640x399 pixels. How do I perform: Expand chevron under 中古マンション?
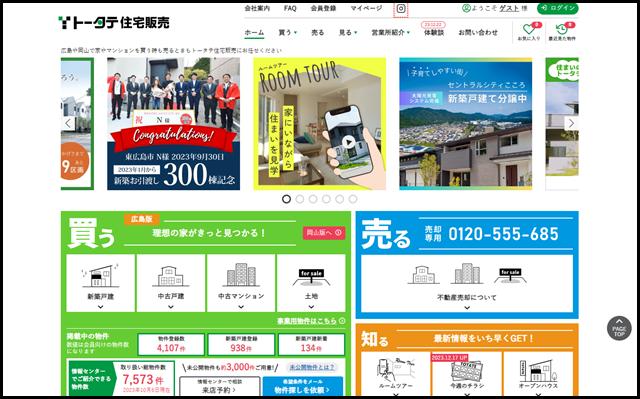(241, 307)
